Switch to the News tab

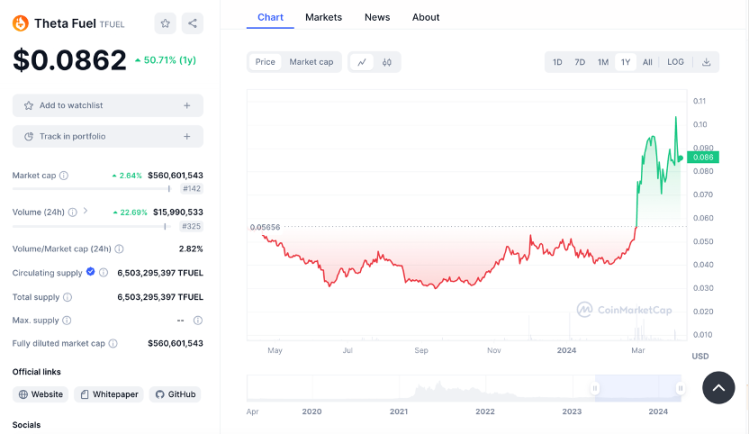pyautogui.click(x=377, y=17)
